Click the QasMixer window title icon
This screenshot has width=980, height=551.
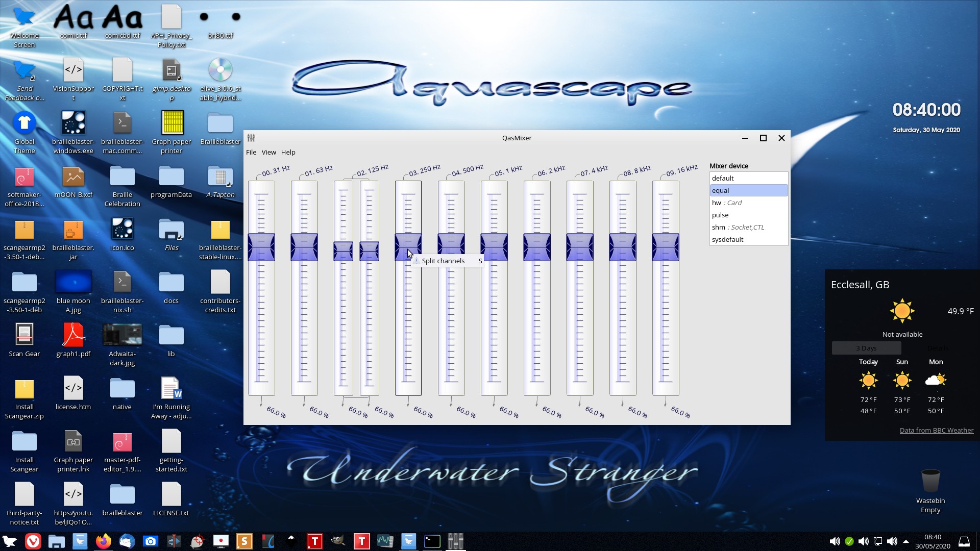pos(251,138)
